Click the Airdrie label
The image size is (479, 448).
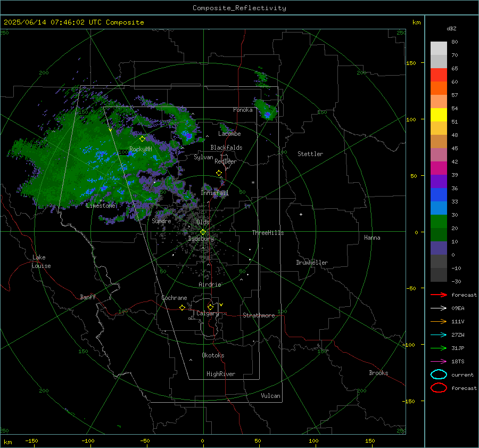[210, 284]
